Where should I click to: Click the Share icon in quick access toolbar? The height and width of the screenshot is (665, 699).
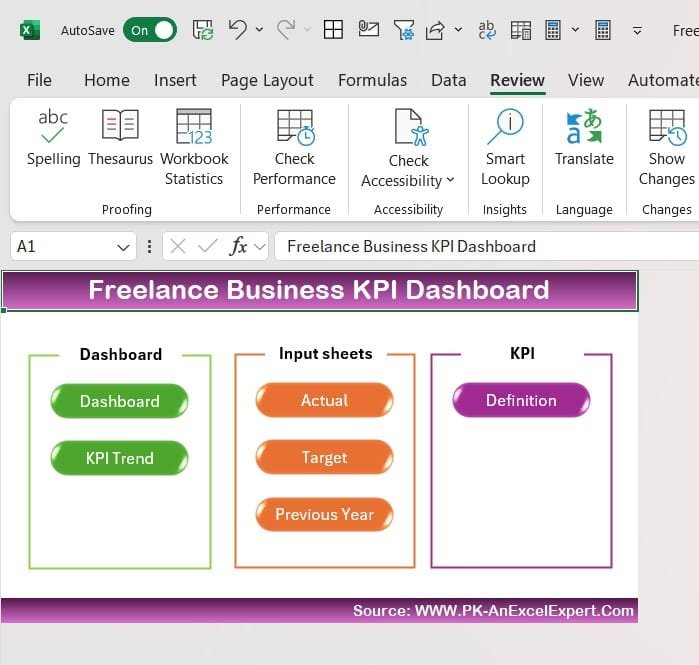coord(435,30)
